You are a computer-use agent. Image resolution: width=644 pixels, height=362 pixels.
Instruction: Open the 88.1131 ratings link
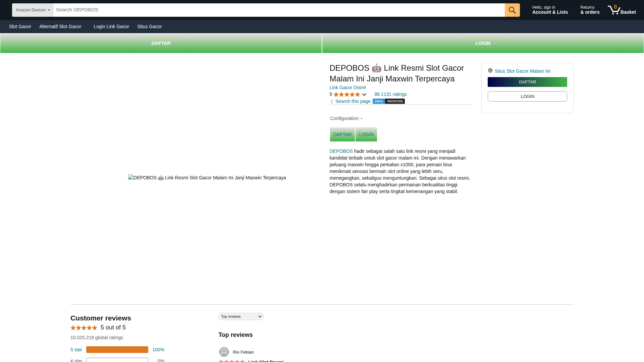[x=390, y=94]
